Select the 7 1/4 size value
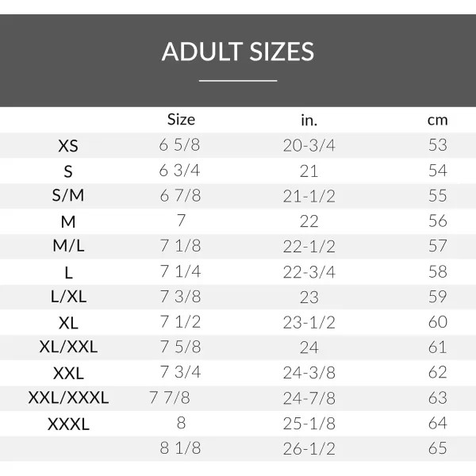The height and width of the screenshot is (476, 476). point(180,271)
